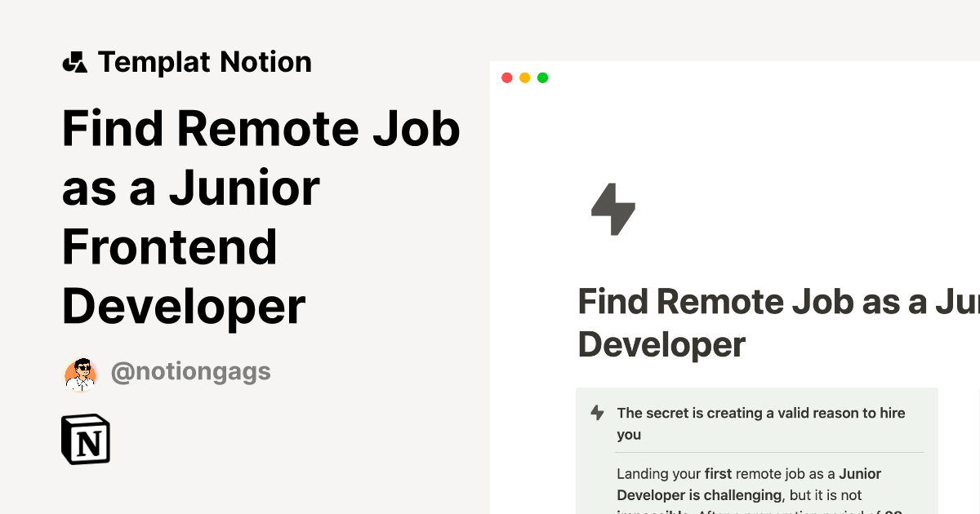
Task: Click the black ink-drop symbol beside Templat Notion
Action: [76, 61]
